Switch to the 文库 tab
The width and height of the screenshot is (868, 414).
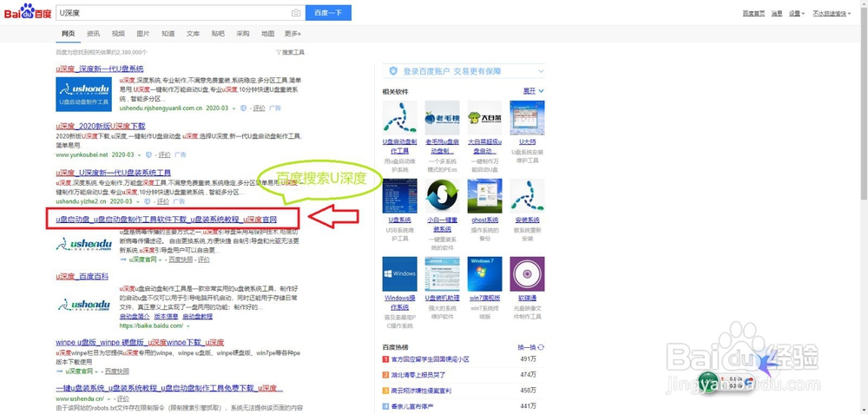194,34
